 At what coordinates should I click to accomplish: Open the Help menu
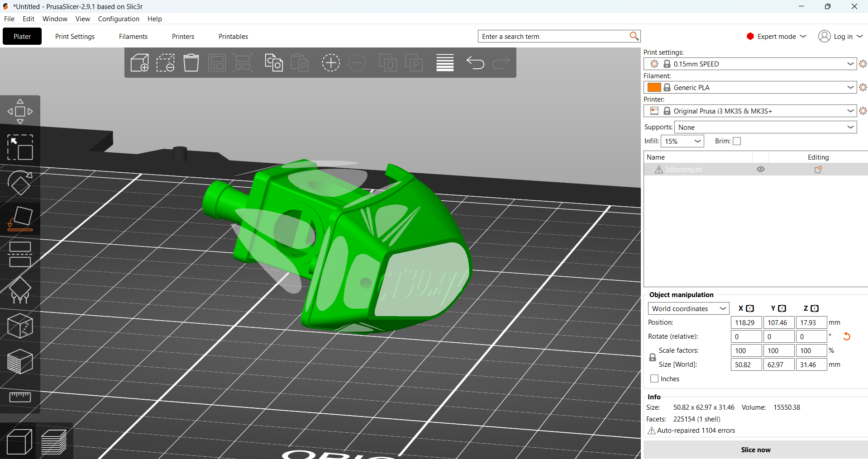click(x=155, y=19)
